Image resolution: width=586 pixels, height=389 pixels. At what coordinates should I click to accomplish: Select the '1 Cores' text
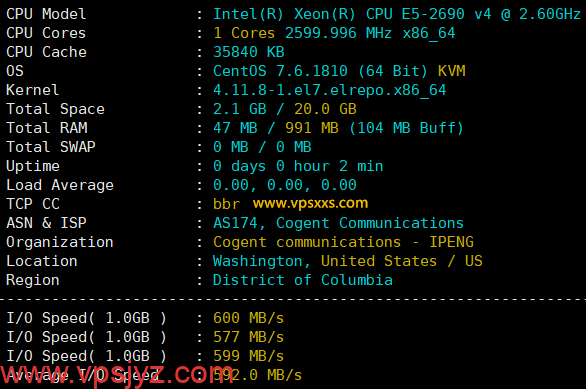point(244,33)
